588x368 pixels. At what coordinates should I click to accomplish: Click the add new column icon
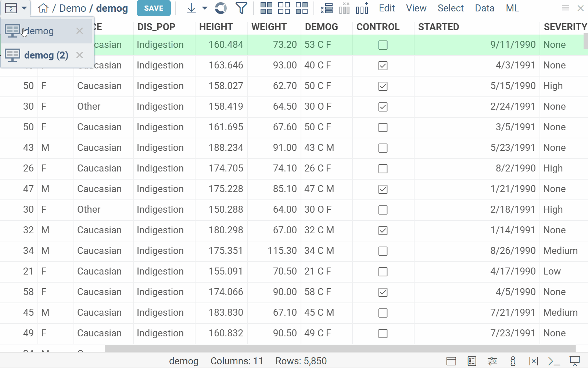pos(362,8)
